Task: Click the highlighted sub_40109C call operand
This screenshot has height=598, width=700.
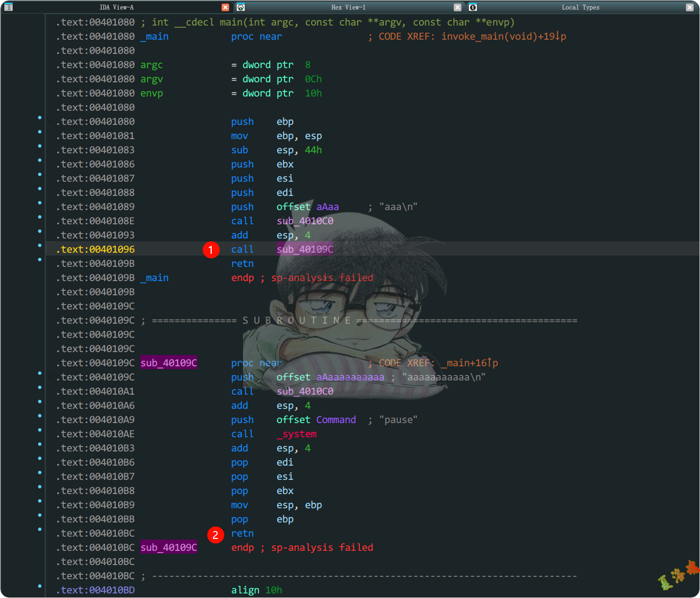Action: pos(305,250)
